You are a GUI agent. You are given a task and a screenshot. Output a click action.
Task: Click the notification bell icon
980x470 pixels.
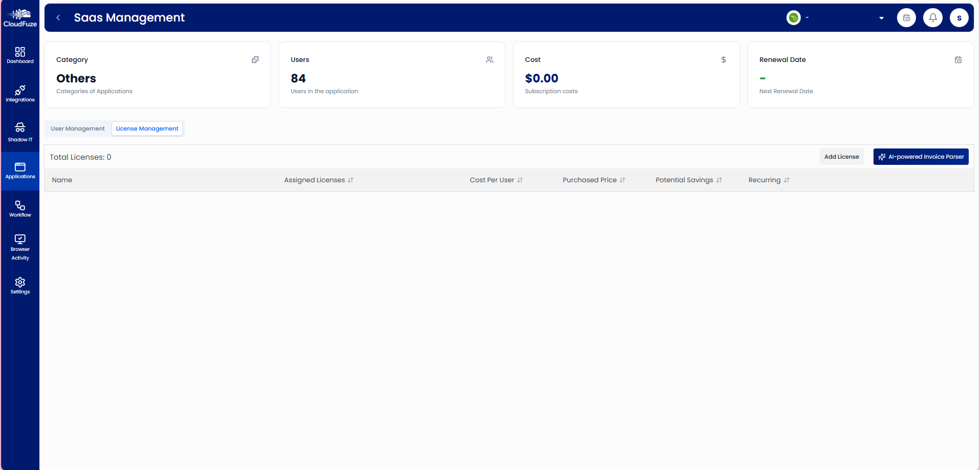pyautogui.click(x=933, y=17)
